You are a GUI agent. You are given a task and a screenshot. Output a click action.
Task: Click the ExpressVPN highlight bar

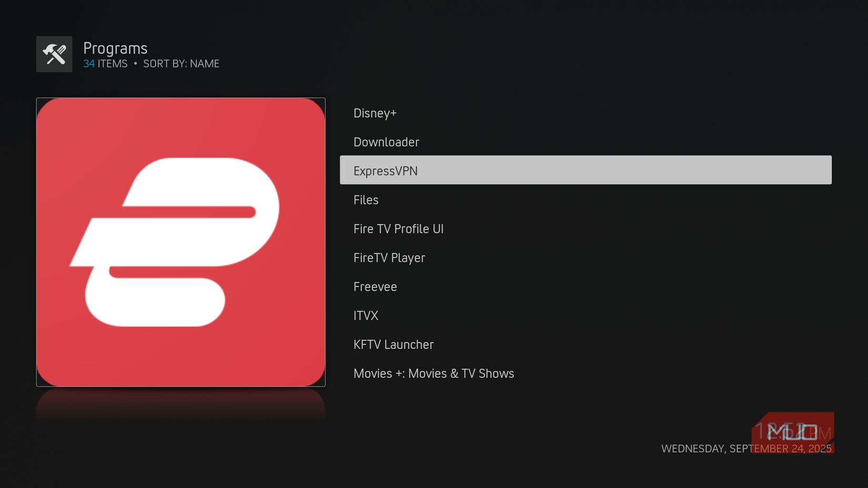586,170
